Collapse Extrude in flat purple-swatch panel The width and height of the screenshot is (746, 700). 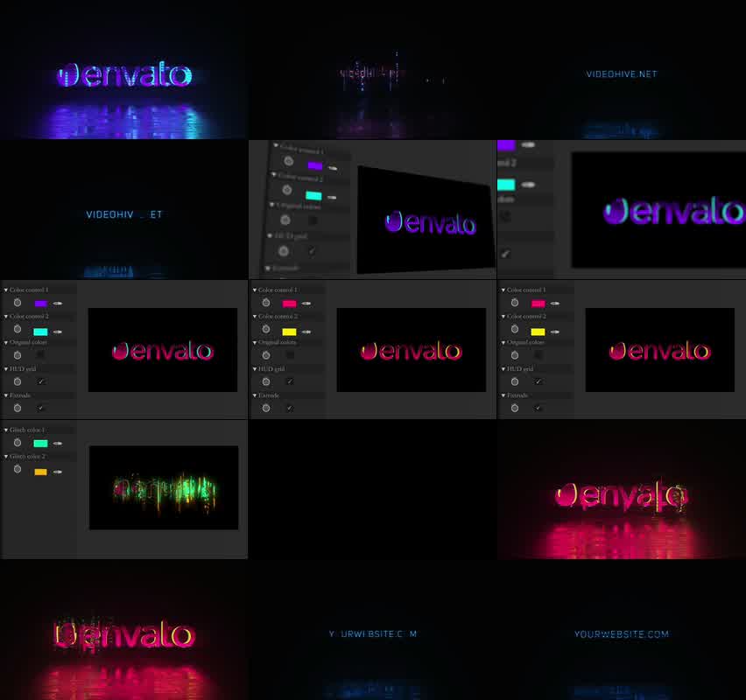6,395
